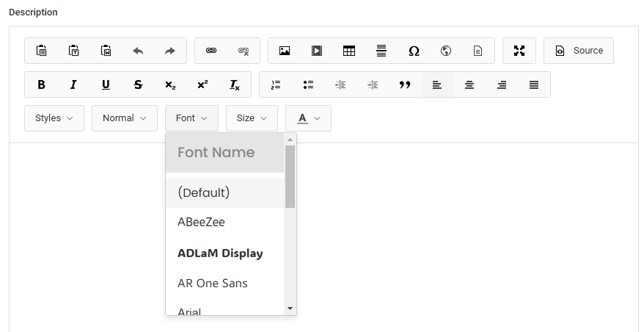Click the Source button
Screen dimensions: 644x332
point(579,51)
